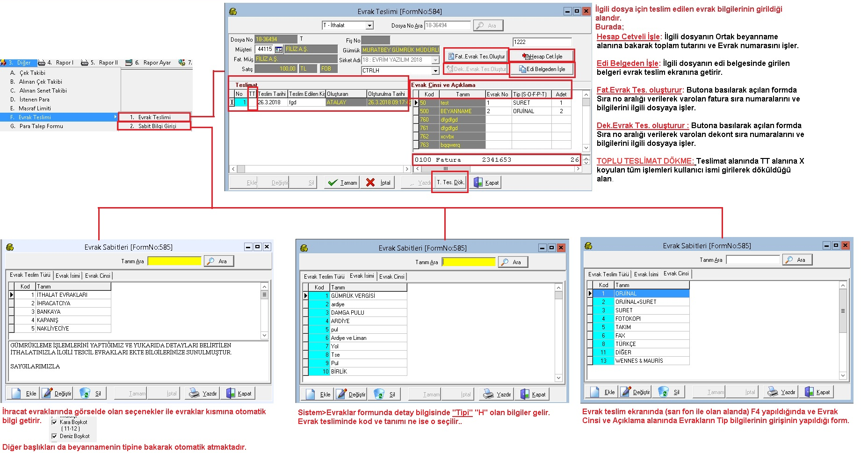Click Edi Belgeden İşle button

[542, 69]
